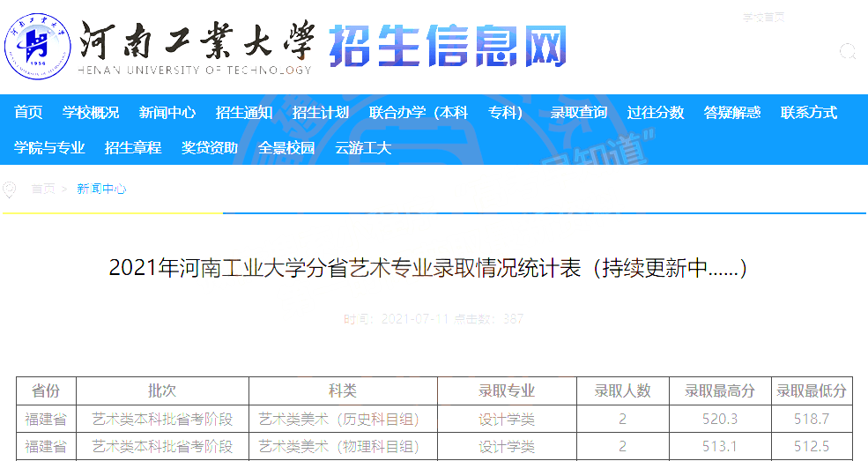Open 招生计划 menu item

tap(321, 112)
